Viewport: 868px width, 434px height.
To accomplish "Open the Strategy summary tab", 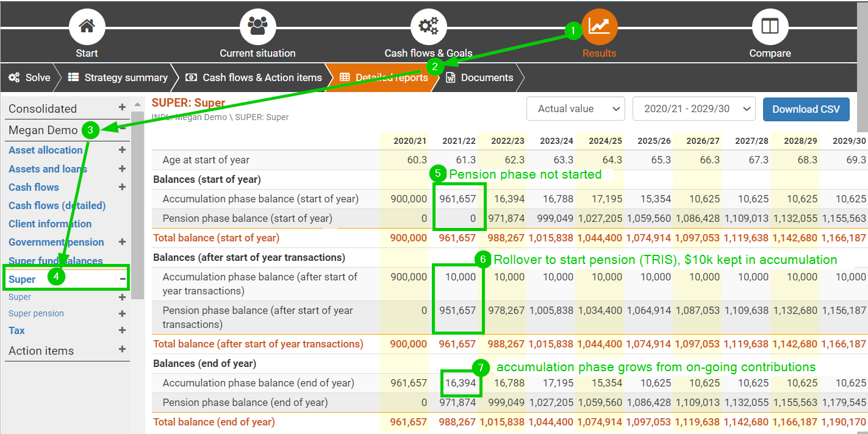I will click(118, 77).
